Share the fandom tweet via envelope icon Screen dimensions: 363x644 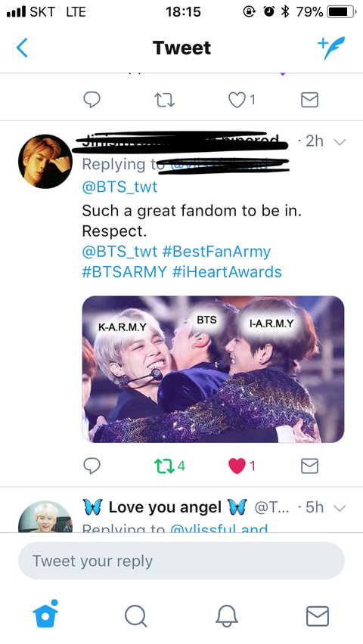[x=309, y=466]
